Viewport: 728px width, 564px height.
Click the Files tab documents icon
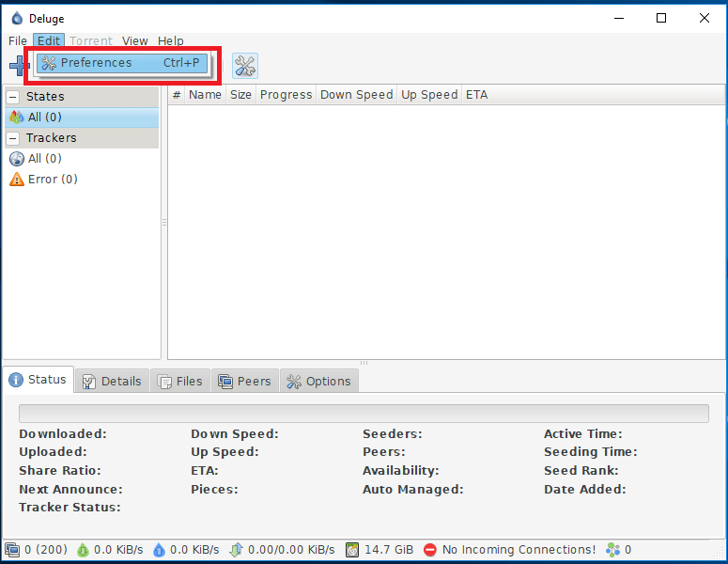(x=164, y=382)
